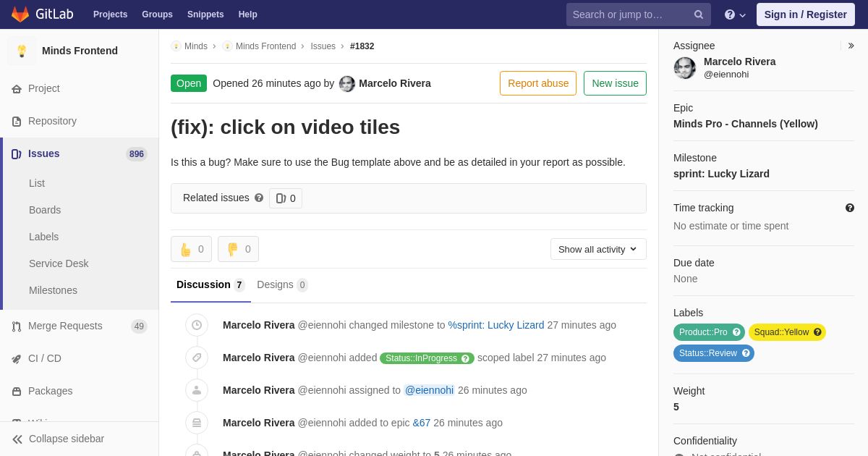Screen dimensions: 868x456
Task: Click the CI / CD rocket icon
Action: pyautogui.click(x=17, y=359)
